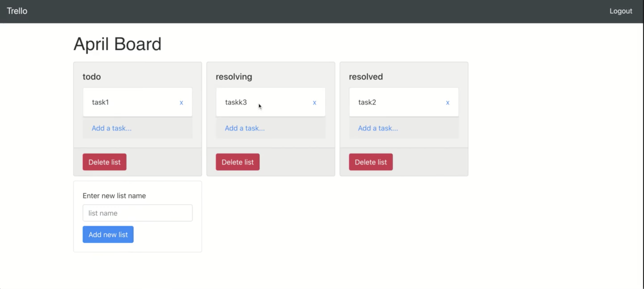Screen dimensions: 644x289
Task: Add a task to the resolved list
Action: tap(378, 128)
